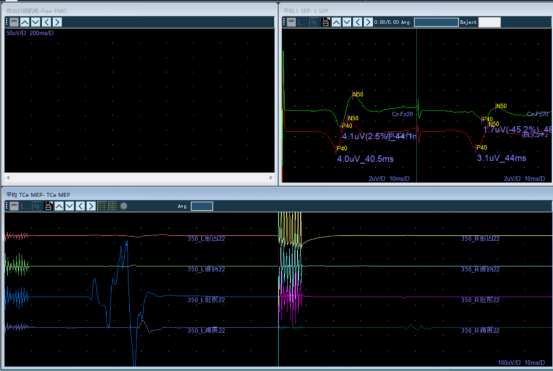Click the first '350_R' channel label on yellow trace
Viewport: 553px width, 371px height.
[480, 239]
